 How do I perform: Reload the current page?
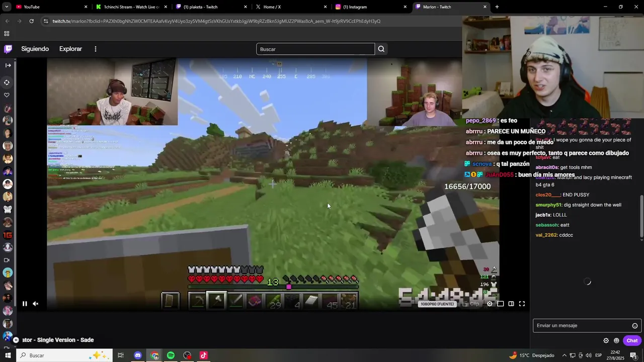(x=31, y=21)
